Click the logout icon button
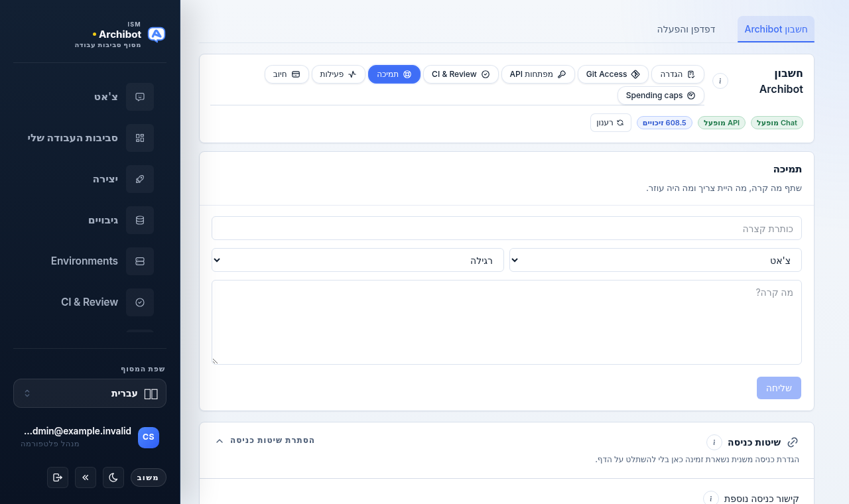849x504 pixels. coord(58,477)
